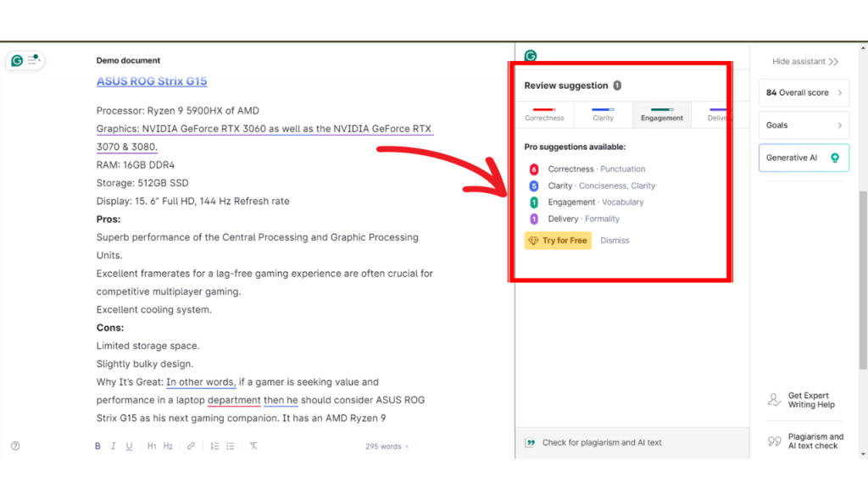Click the blue Clarity count badge

tap(534, 186)
